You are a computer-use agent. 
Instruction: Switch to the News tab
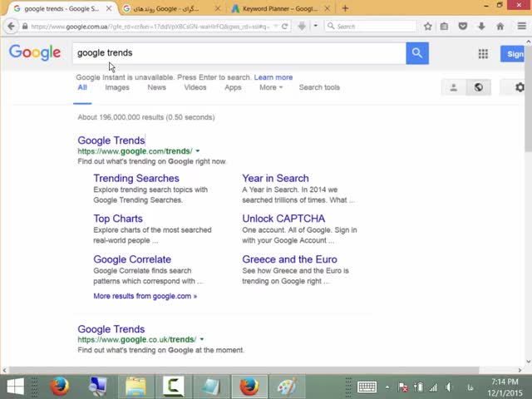pos(156,87)
